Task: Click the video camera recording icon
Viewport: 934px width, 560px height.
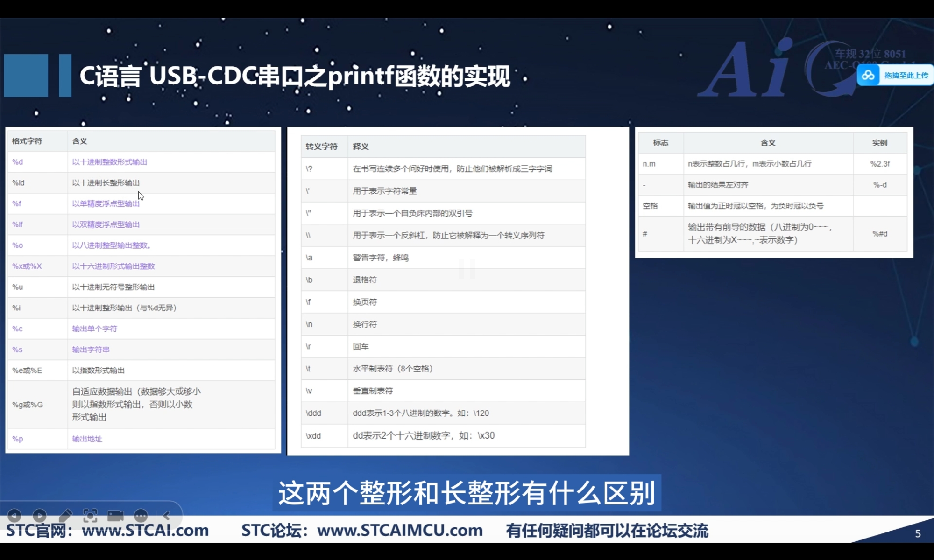Action: click(x=115, y=515)
